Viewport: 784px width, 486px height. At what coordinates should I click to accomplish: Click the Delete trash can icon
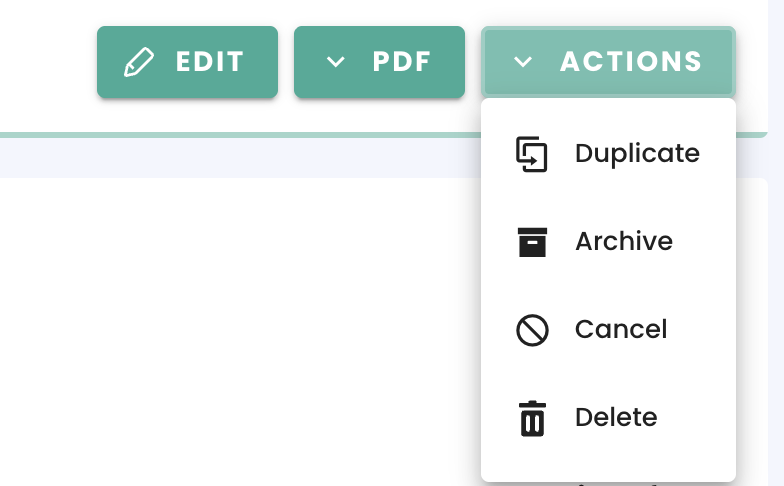point(532,418)
